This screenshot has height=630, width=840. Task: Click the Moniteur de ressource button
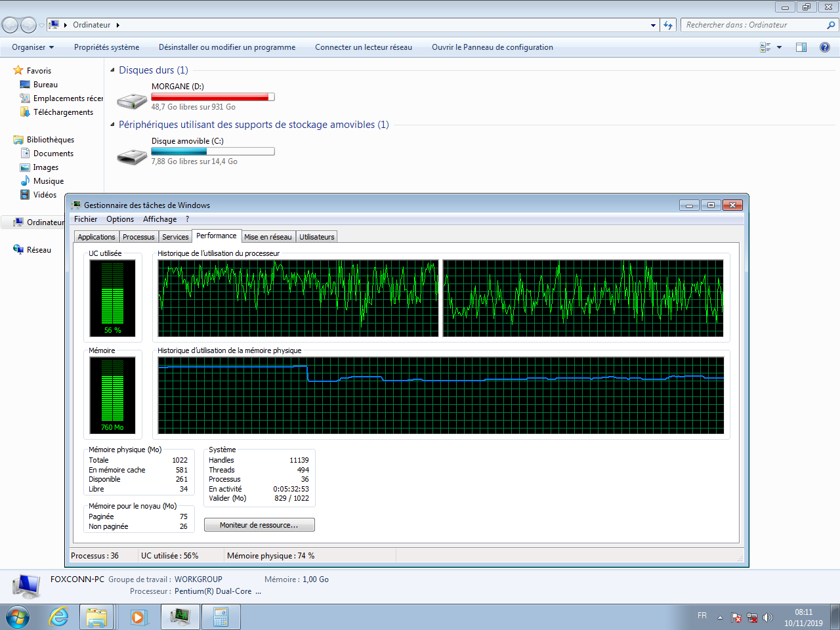coord(259,525)
